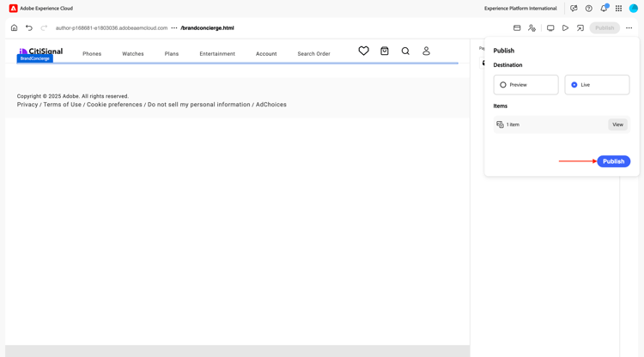Viewport: 644px width, 357px height.
Task: Open the Plans menu item
Action: pyautogui.click(x=172, y=54)
